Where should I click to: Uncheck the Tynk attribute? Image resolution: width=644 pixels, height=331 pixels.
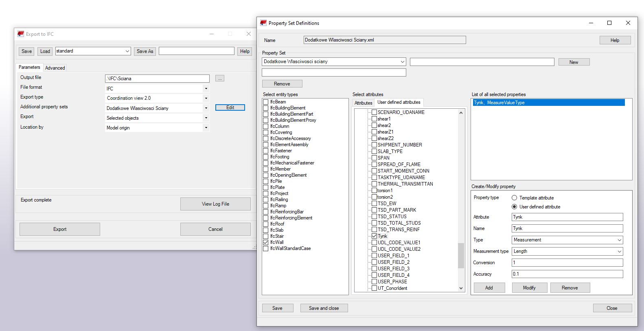tap(374, 236)
